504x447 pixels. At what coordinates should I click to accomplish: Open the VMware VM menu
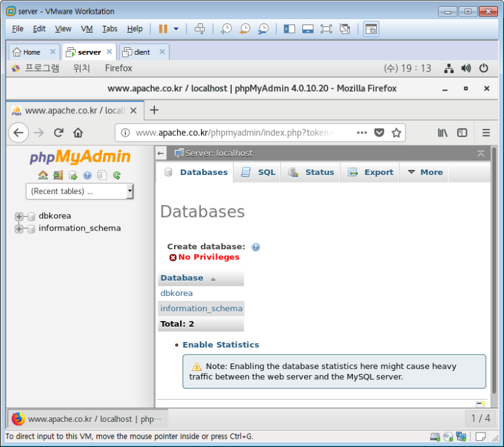(x=87, y=29)
